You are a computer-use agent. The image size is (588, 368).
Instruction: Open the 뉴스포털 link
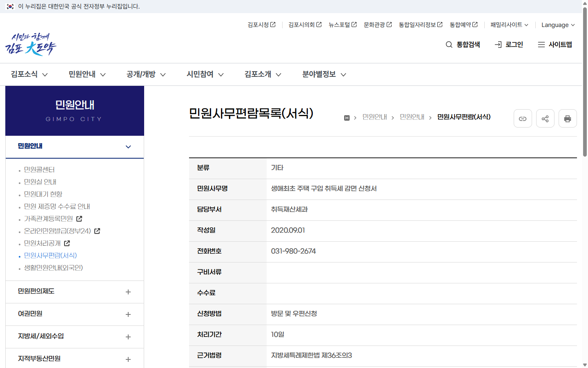click(343, 25)
